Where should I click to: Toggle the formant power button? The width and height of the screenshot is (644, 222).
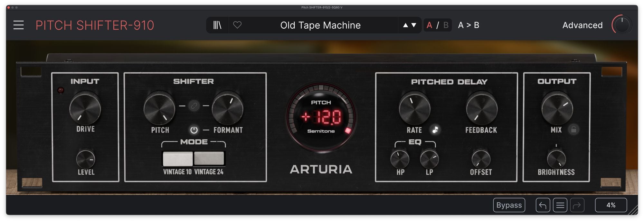tap(194, 130)
